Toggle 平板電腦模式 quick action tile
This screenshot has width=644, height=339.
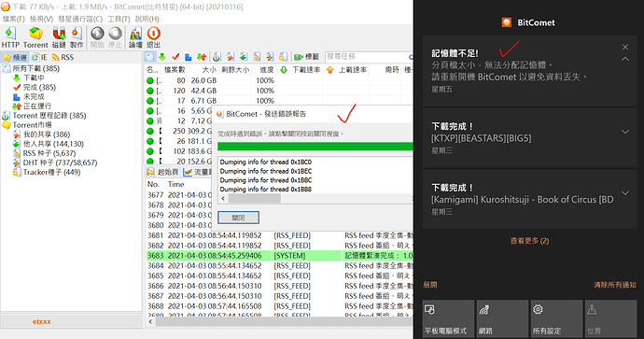click(448, 318)
